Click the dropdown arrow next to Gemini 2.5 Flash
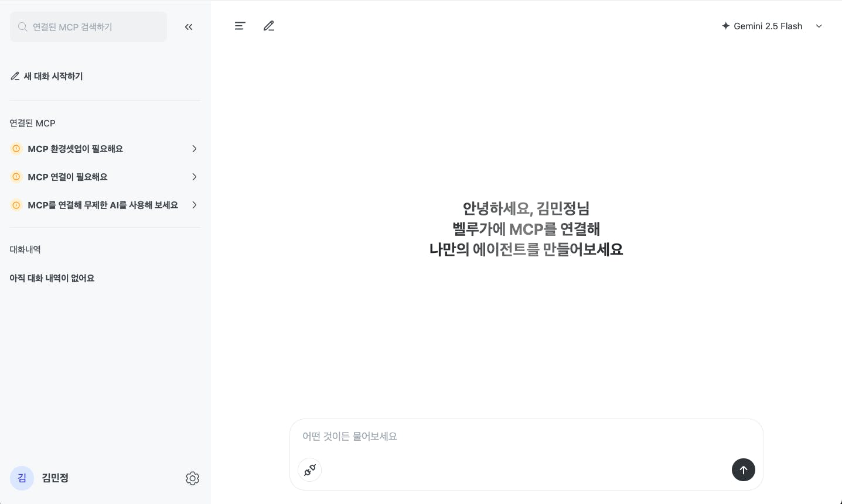The height and width of the screenshot is (504, 842). click(819, 26)
